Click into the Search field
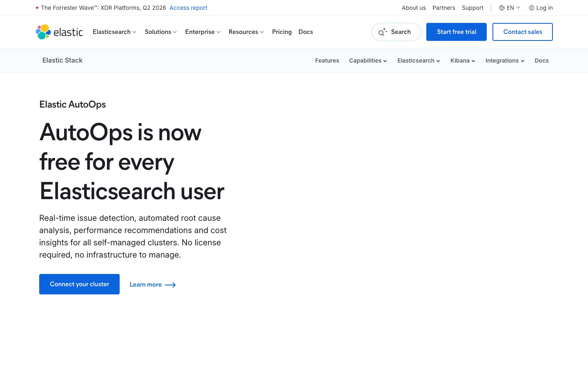 396,32
